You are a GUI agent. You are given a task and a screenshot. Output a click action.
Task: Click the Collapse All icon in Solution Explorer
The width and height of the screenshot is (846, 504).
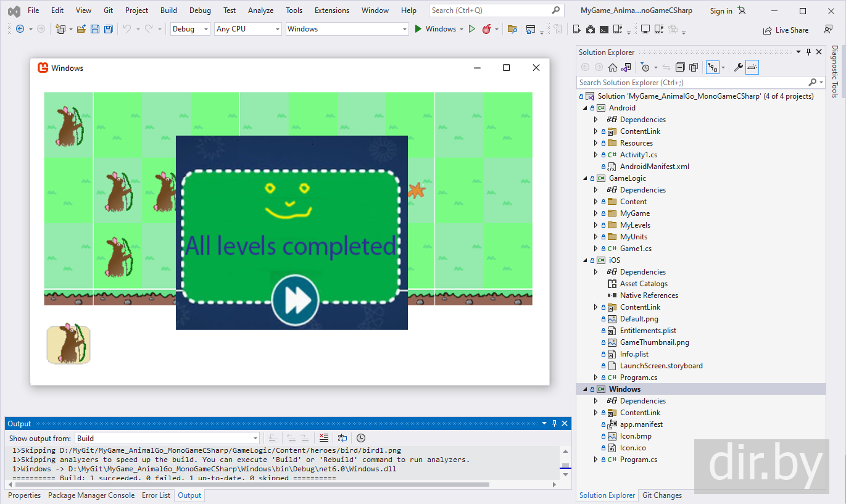pyautogui.click(x=680, y=67)
